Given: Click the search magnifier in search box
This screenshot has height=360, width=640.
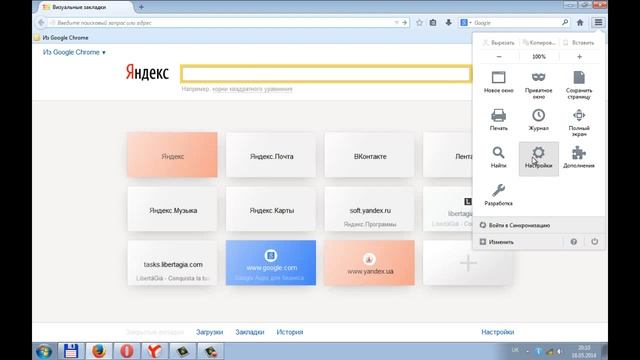Looking at the screenshot, I should [565, 22].
